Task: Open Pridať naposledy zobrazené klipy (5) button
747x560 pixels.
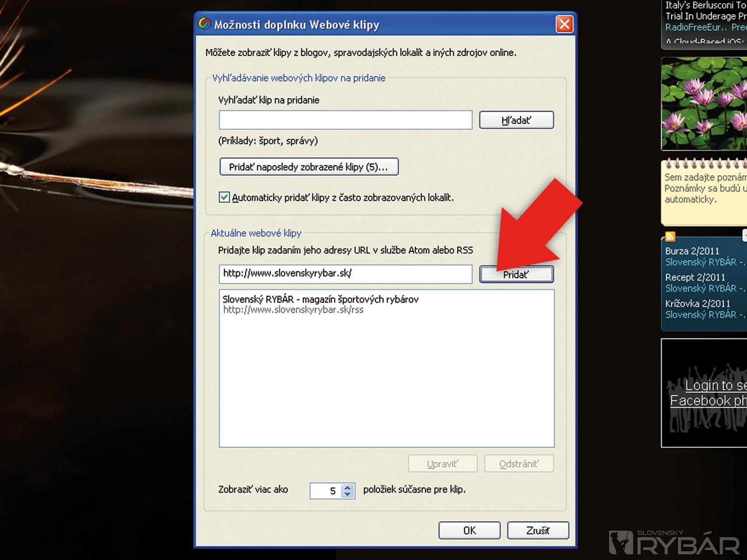Action: point(309,167)
